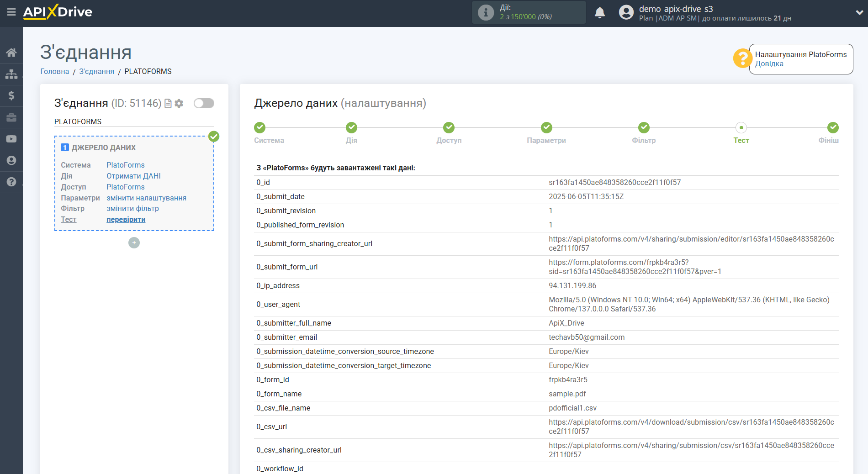Go to the Доступ step
868x474 pixels.
pyautogui.click(x=449, y=128)
